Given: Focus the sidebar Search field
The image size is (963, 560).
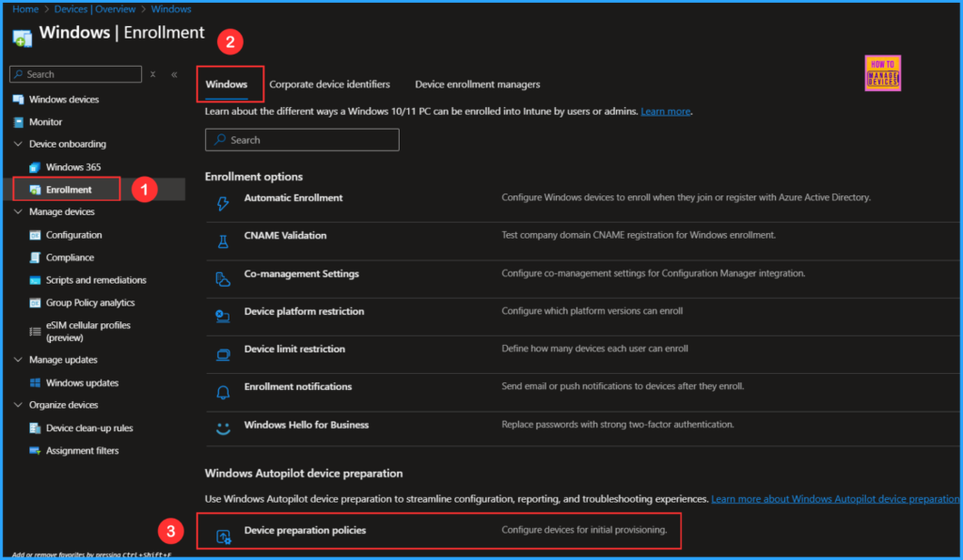Looking at the screenshot, I should 75,74.
